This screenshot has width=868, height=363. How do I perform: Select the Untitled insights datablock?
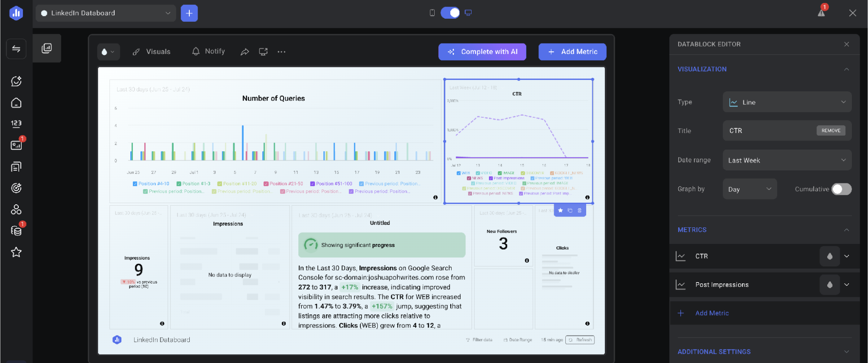coord(381,267)
